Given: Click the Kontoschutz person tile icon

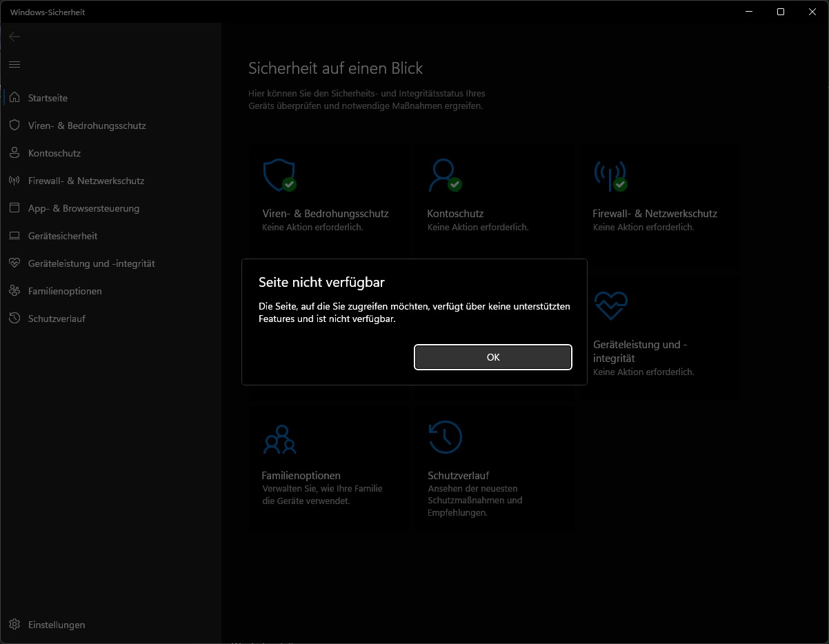Looking at the screenshot, I should click(x=443, y=175).
